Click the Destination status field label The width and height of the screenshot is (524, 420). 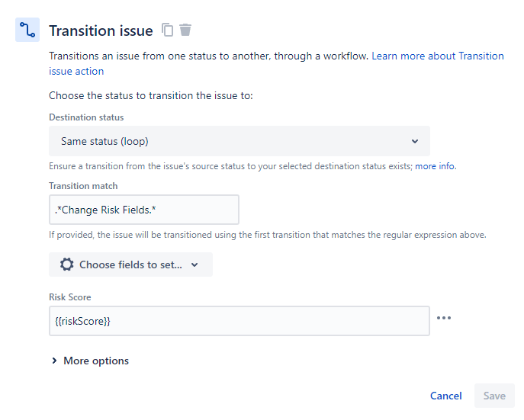tap(86, 117)
